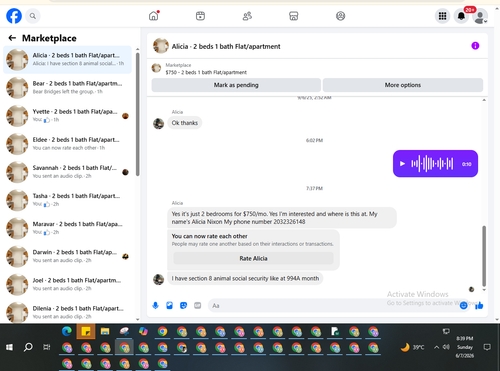The width and height of the screenshot is (500, 371).
Task: Open the Facebook search icon
Action: click(x=33, y=16)
